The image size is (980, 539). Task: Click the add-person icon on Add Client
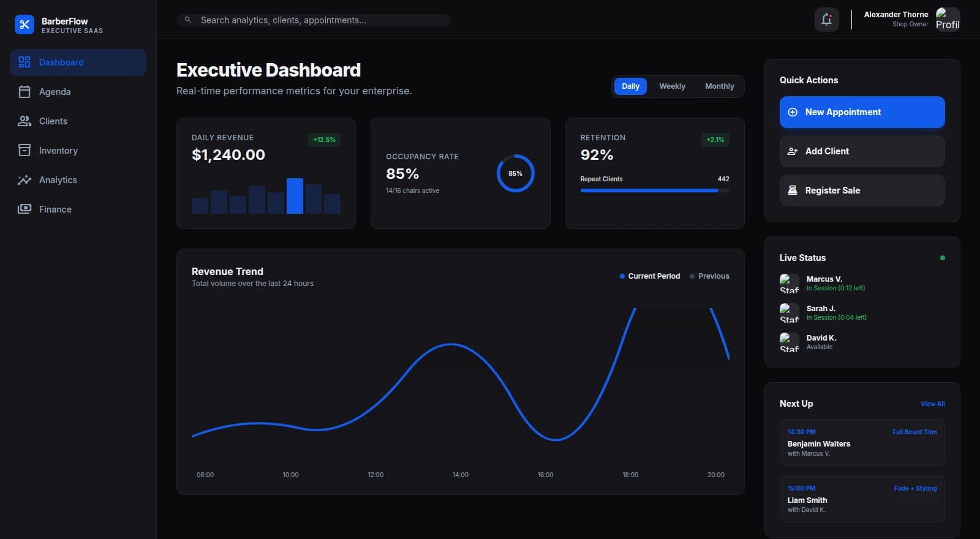(793, 151)
